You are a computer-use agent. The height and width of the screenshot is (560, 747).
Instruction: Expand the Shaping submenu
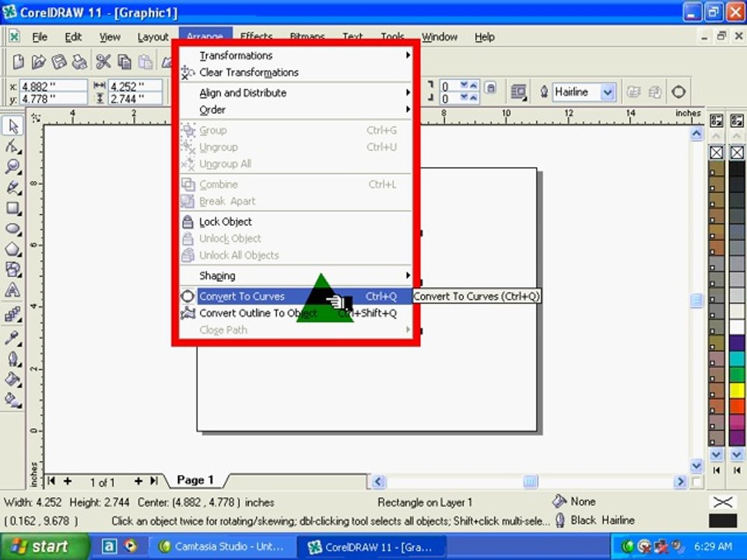[x=296, y=275]
